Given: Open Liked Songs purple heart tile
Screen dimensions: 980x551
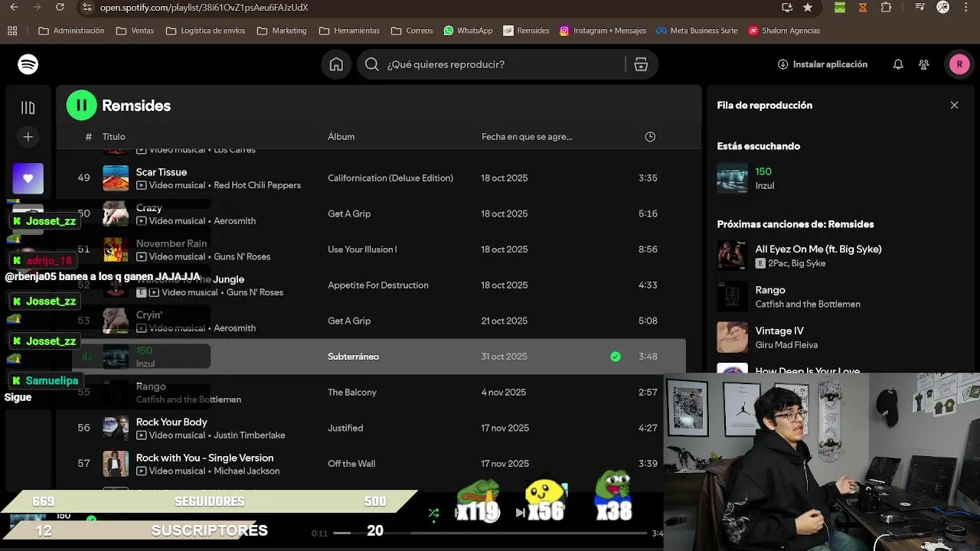Looking at the screenshot, I should (28, 178).
